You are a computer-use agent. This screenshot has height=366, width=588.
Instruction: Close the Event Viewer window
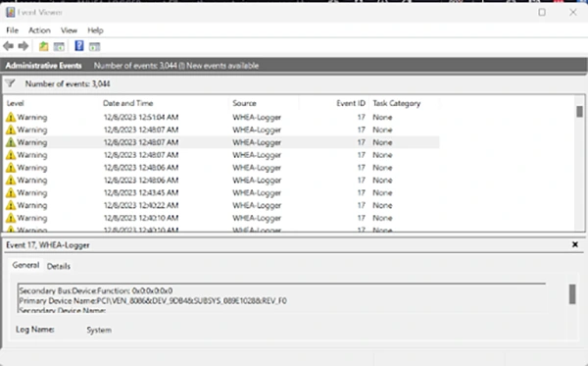click(x=573, y=13)
